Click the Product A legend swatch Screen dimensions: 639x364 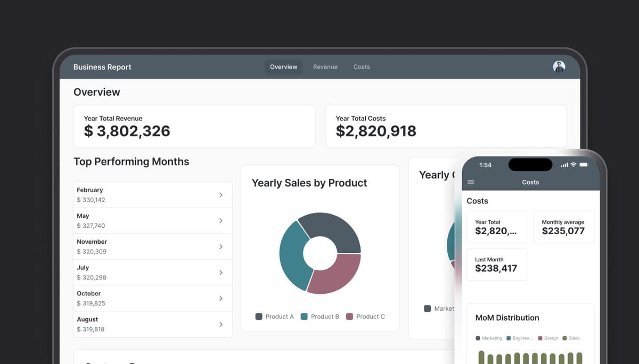[x=259, y=317]
